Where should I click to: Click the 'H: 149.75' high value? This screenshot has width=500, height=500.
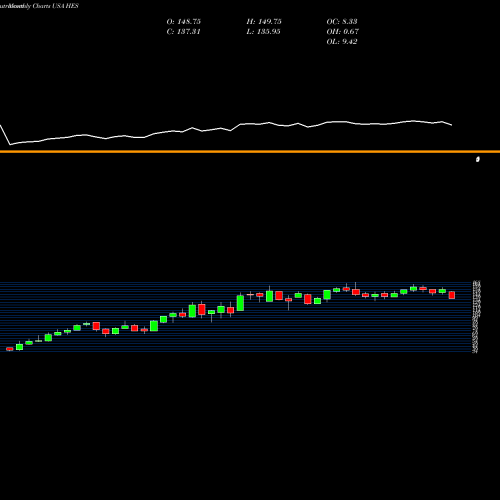click(264, 22)
